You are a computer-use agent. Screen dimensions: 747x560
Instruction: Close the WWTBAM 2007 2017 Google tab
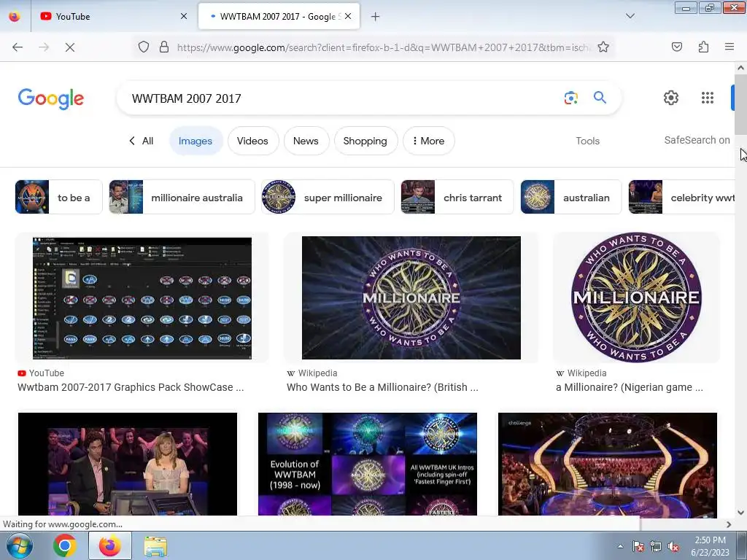[x=348, y=16]
